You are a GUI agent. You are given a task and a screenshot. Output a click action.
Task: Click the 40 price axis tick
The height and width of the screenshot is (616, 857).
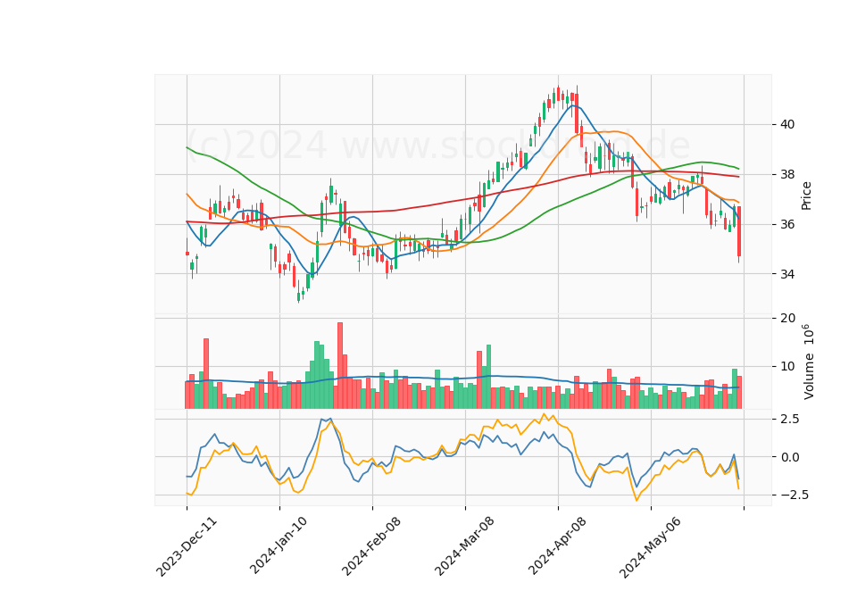click(x=787, y=125)
